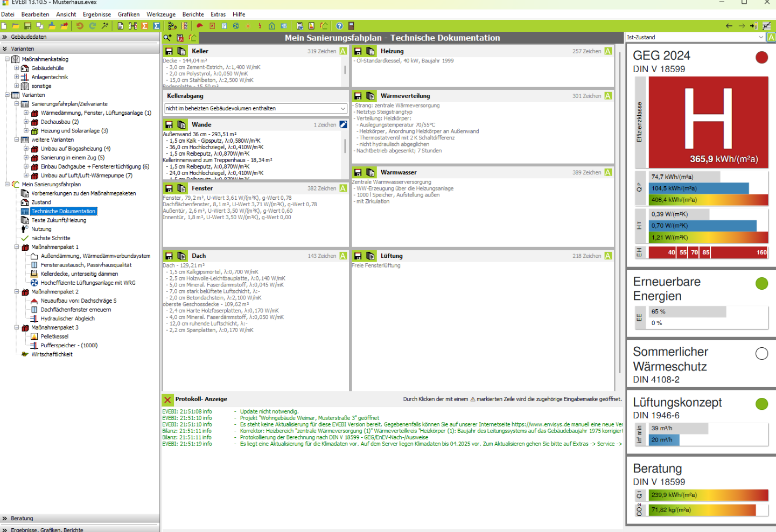Close the Protokoll-Anzeige with red X icon

click(167, 400)
